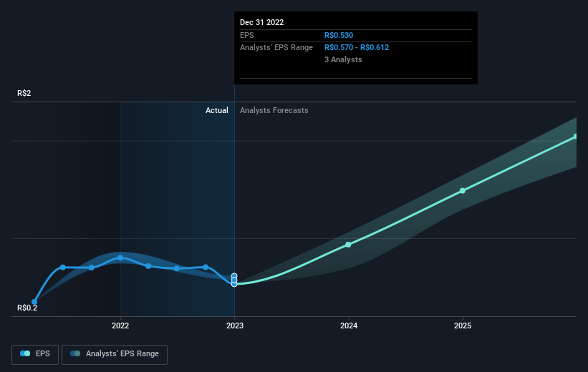Click the R$0.2 axis label
588x372 pixels.
[x=27, y=308]
